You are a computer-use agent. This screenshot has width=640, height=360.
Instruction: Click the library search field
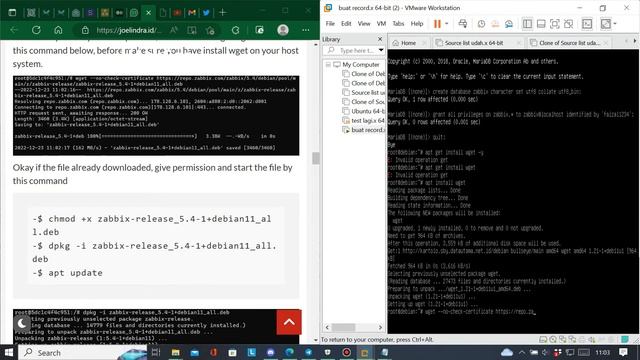click(353, 50)
